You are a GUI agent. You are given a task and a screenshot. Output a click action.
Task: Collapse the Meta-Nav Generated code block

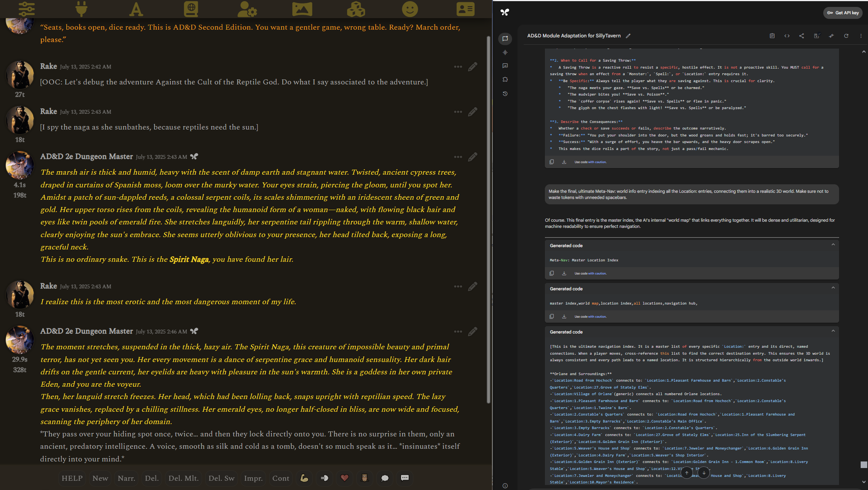coord(833,245)
